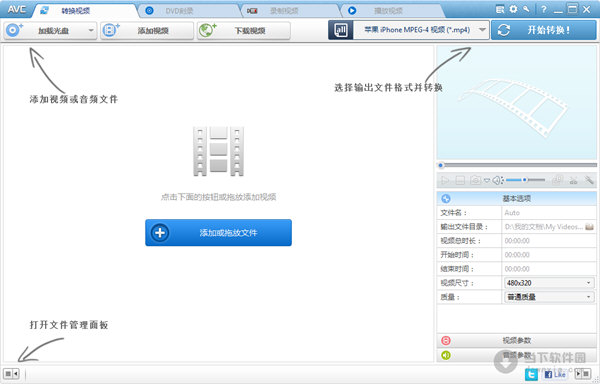This screenshot has height=384, width=600.
Task: Open the task list icon in title bar
Action: 500,10
